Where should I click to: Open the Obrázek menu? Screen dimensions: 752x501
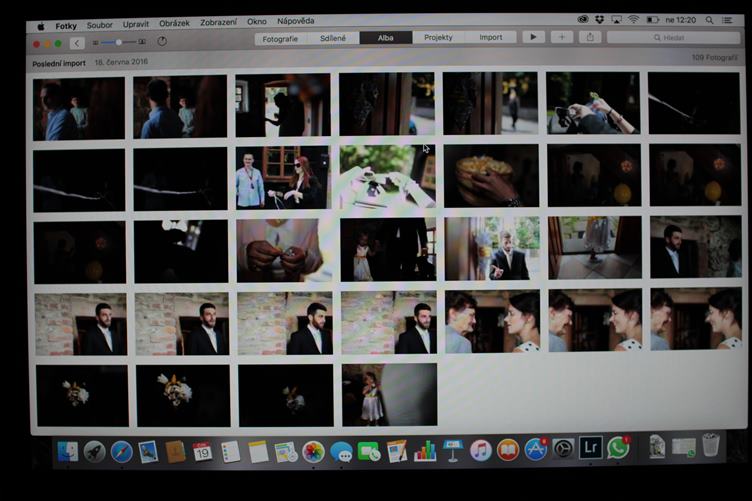174,23
